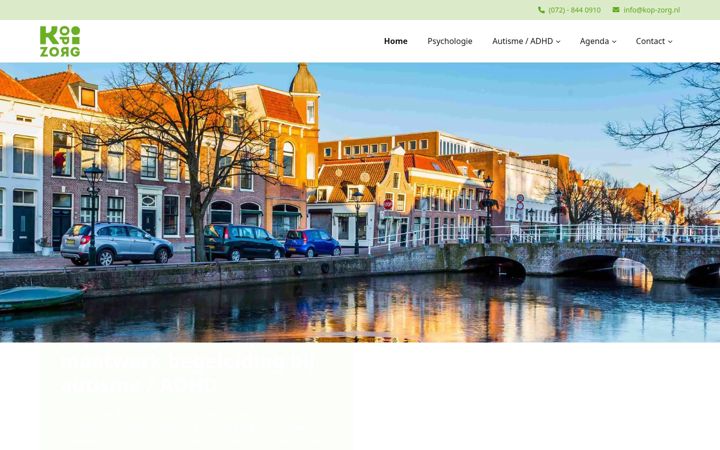Viewport: 720px width, 450px height.
Task: Open the info@kop-zorg.nl email link
Action: 652,10
